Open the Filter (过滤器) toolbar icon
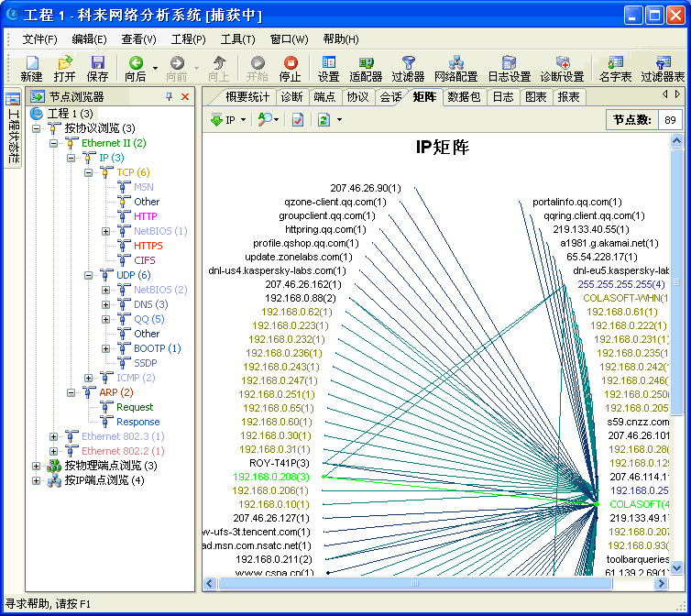691x616 pixels. pyautogui.click(x=408, y=69)
